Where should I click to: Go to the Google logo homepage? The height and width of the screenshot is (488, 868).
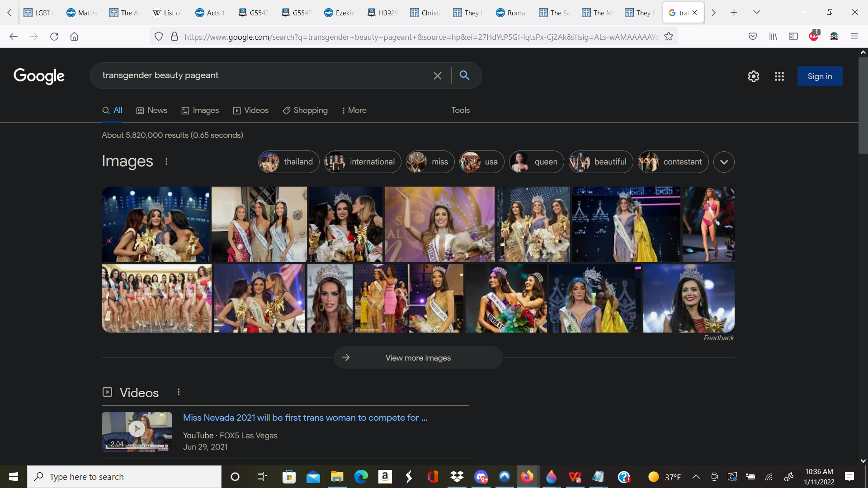[x=39, y=76]
